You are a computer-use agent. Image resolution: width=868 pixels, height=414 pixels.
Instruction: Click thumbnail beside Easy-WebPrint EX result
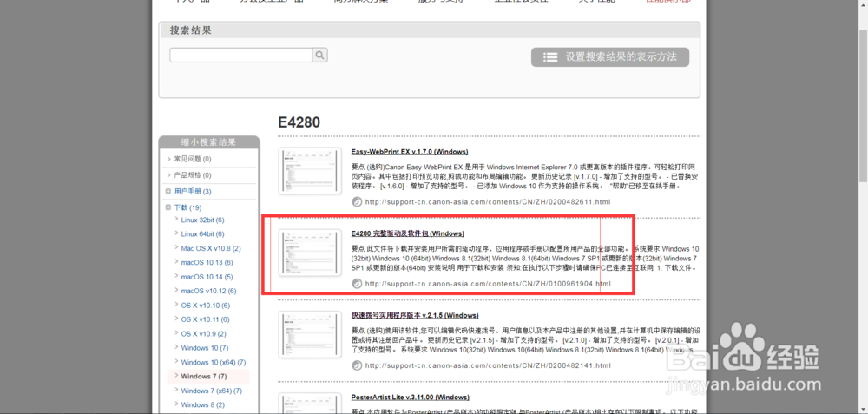click(310, 170)
